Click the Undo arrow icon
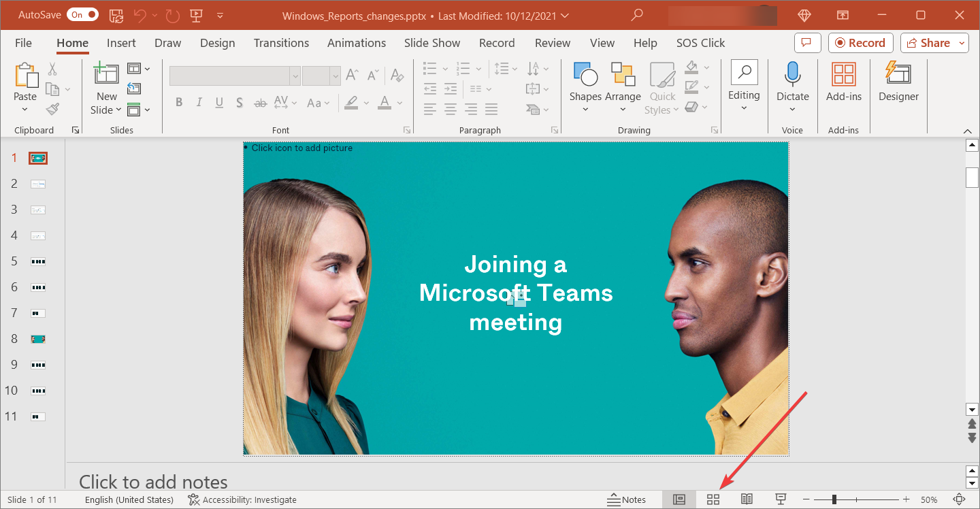 click(140, 14)
